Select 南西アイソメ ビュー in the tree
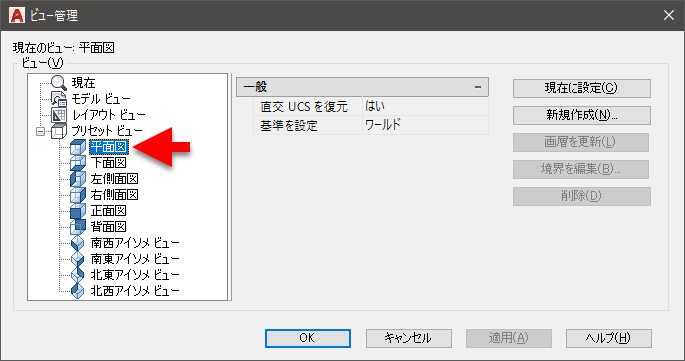The height and width of the screenshot is (361, 685). (x=135, y=243)
